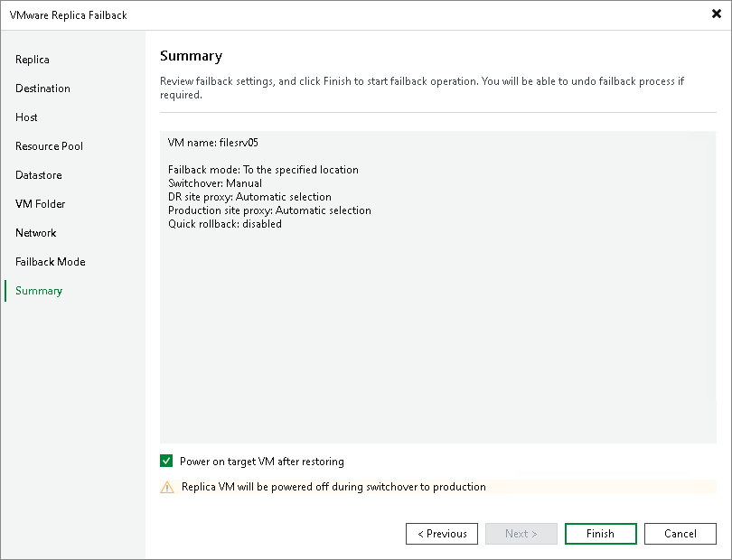The height and width of the screenshot is (560, 732).
Task: Go back with the Previous button
Action: 442,534
